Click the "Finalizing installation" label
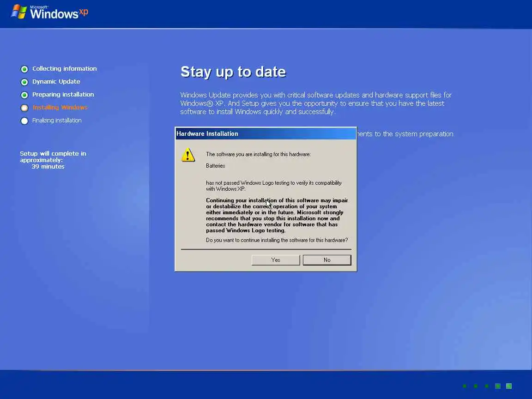The height and width of the screenshot is (399, 532). [x=57, y=121]
